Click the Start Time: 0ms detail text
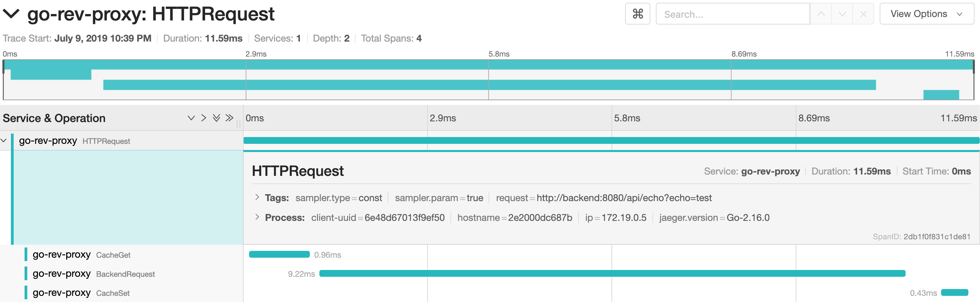Screen dimensions: 980x302 click(x=937, y=171)
